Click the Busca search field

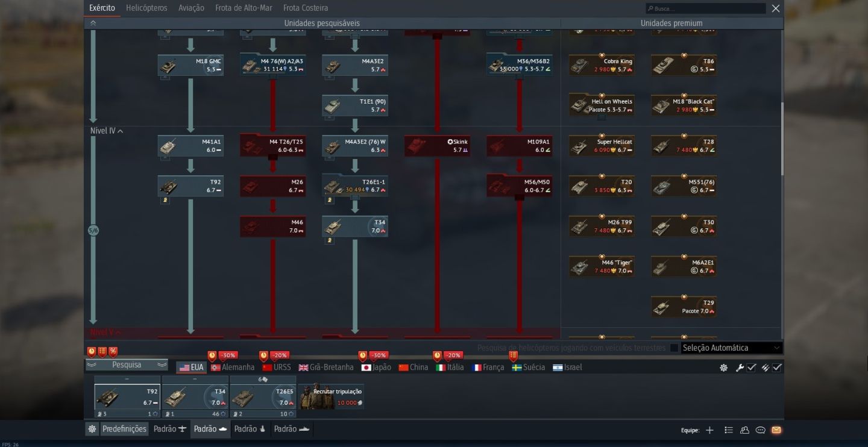pyautogui.click(x=705, y=8)
